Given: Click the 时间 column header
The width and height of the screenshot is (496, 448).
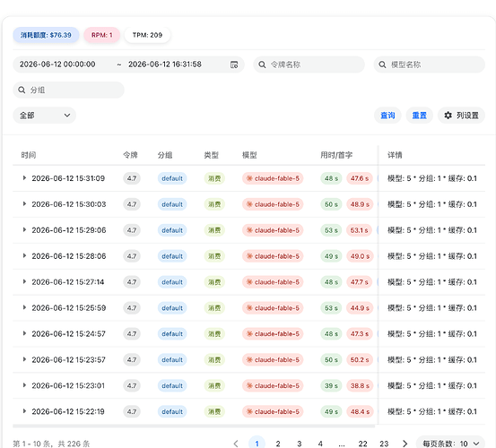Looking at the screenshot, I should [29, 155].
